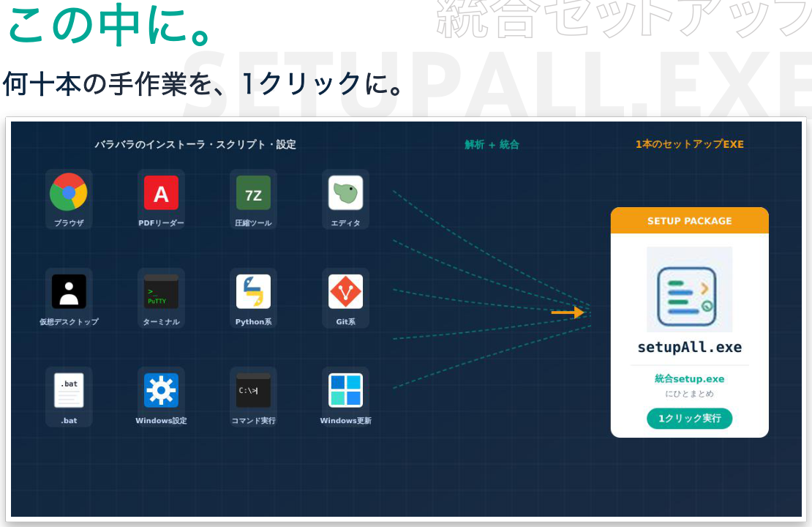Select the setupAll.exe filename text
Viewport: 812px width, 527px height.
click(x=689, y=347)
